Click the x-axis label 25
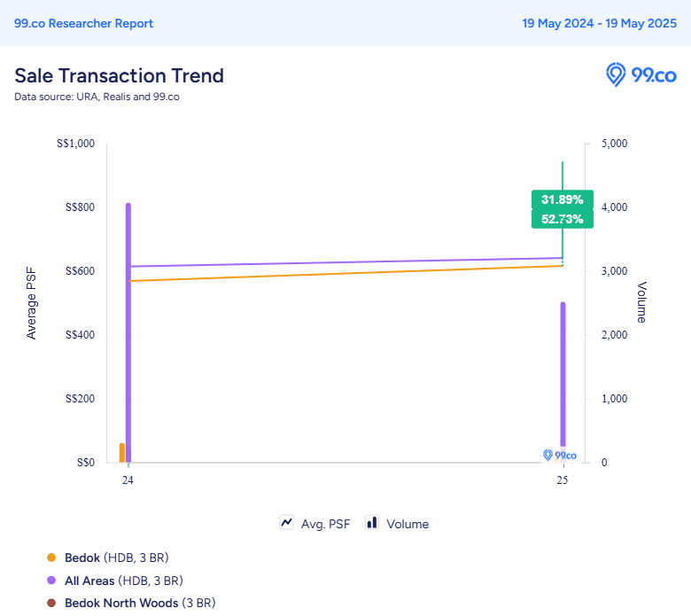 [563, 480]
